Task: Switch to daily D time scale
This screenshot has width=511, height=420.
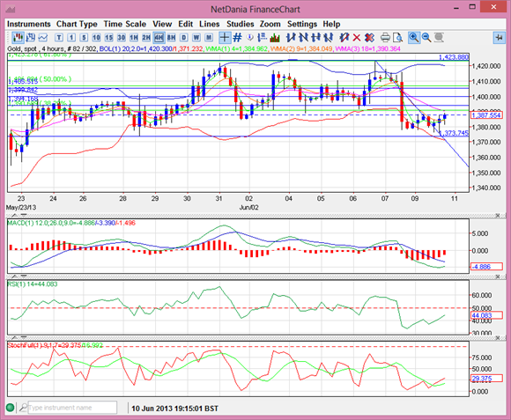Action: coord(184,38)
